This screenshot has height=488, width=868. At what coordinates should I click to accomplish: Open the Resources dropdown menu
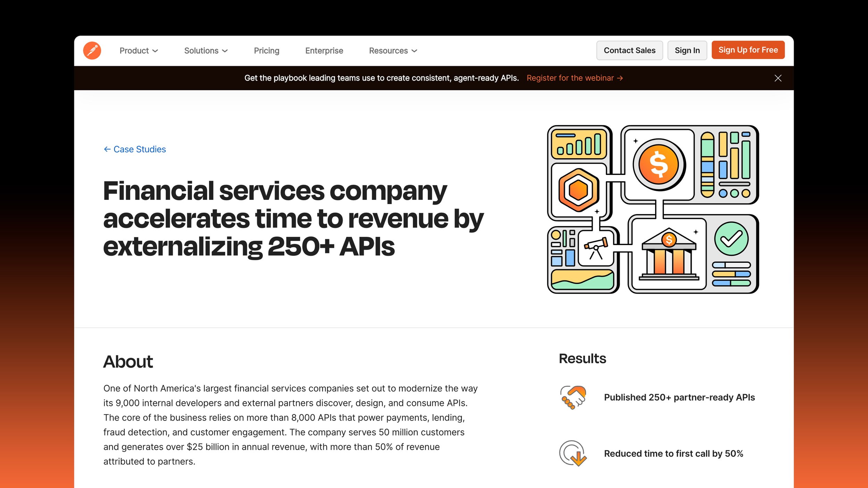pos(393,51)
